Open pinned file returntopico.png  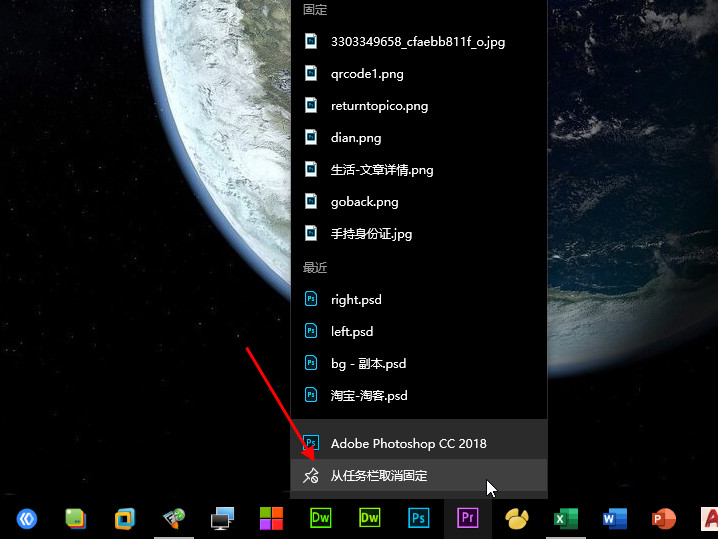point(379,106)
